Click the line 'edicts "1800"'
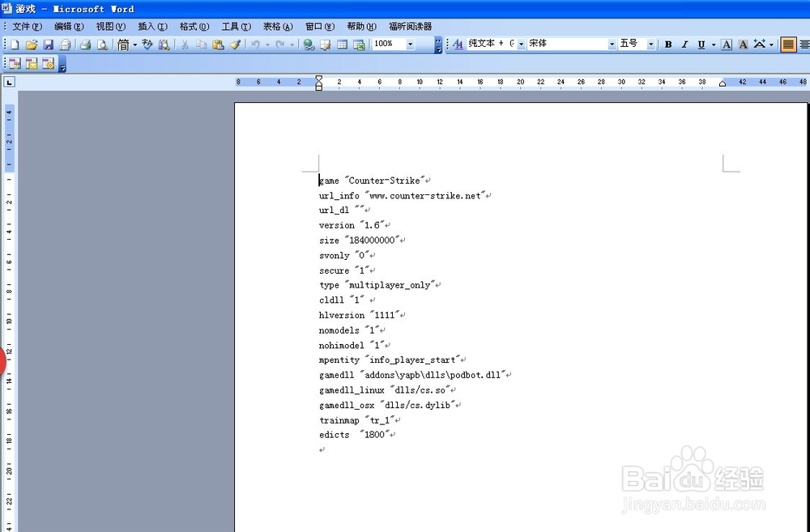Screen dimensions: 810x532 pos(355,435)
